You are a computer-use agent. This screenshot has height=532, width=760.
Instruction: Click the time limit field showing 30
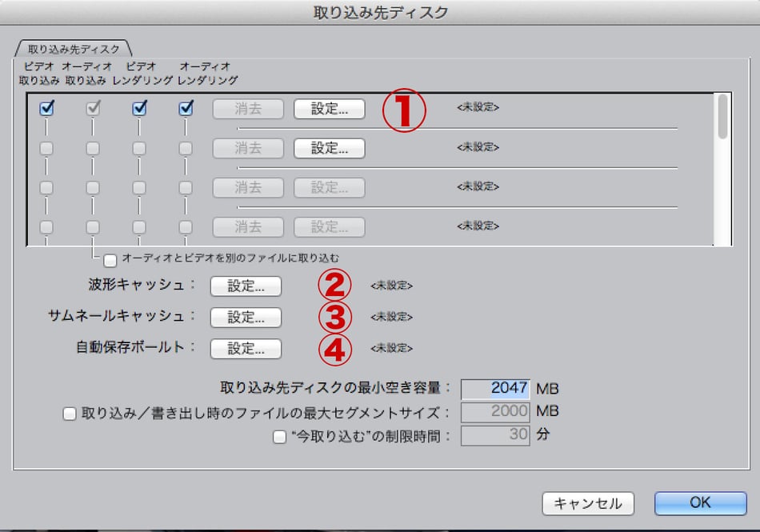(495, 435)
